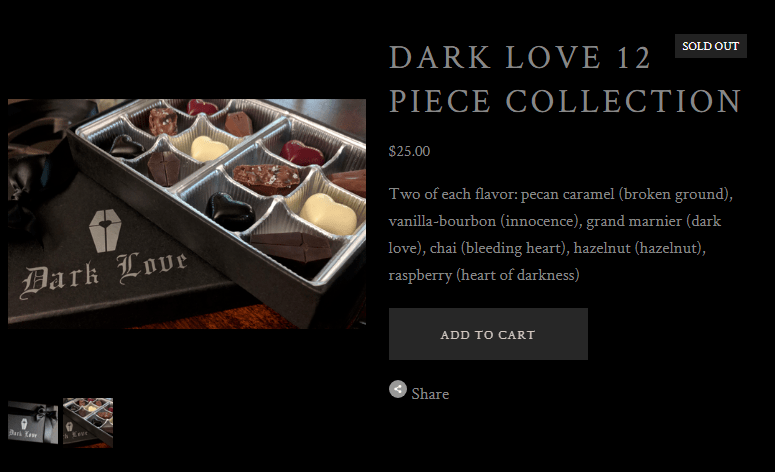Click the small white heart chocolate in the upper middle

[209, 148]
